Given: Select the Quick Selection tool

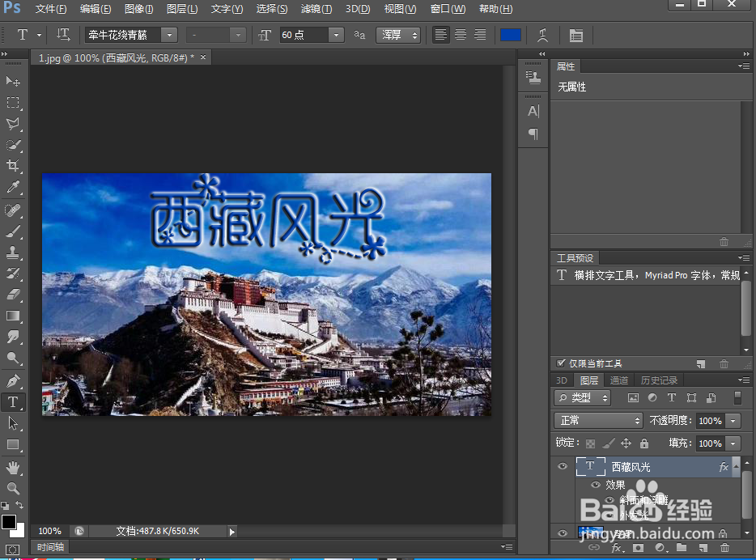Looking at the screenshot, I should point(13,145).
